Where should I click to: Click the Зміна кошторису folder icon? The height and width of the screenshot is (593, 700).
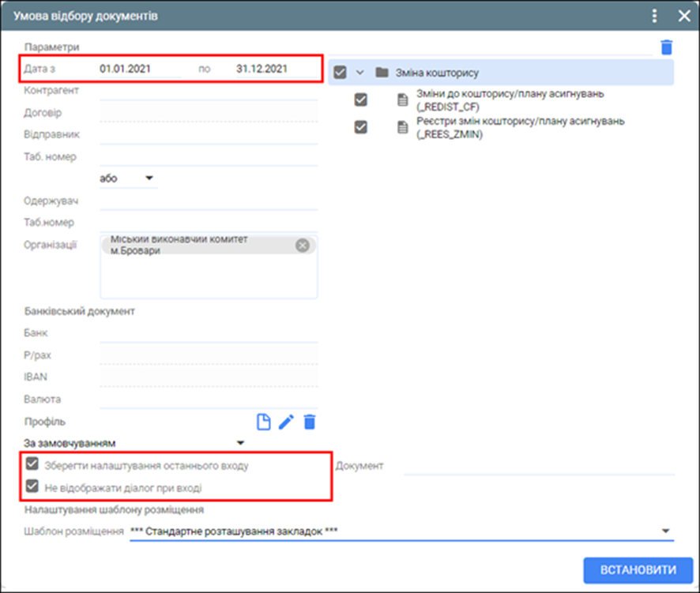(x=382, y=73)
